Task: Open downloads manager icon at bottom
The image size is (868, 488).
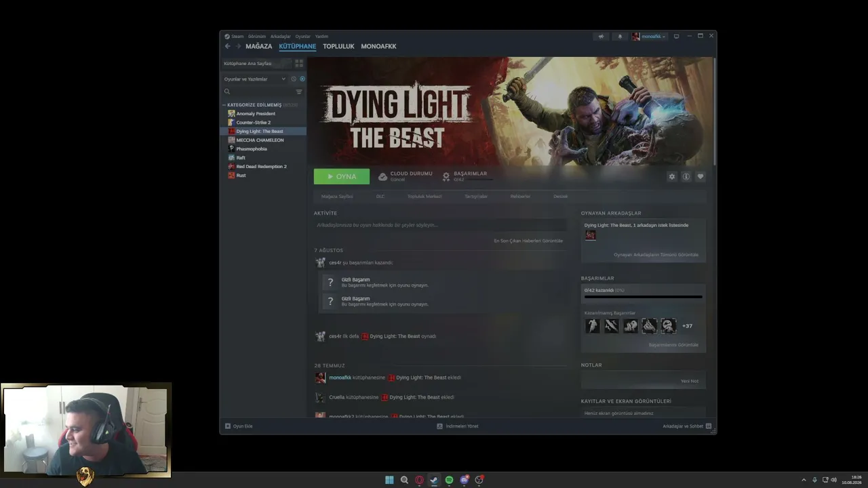Action: coord(439,426)
